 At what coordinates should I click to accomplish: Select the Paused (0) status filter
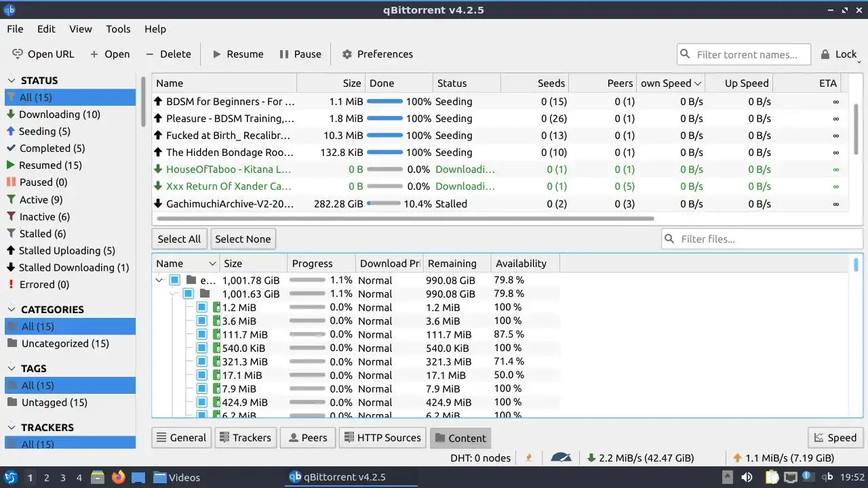click(43, 182)
